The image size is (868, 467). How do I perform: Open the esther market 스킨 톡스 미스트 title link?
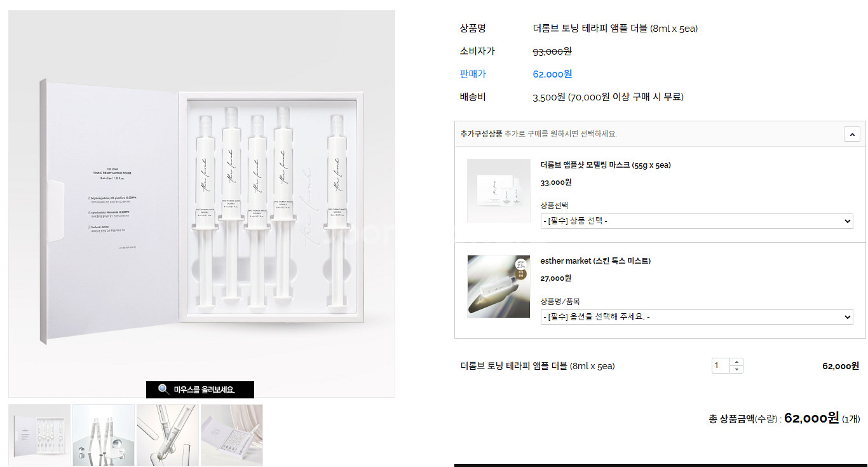[x=595, y=261]
